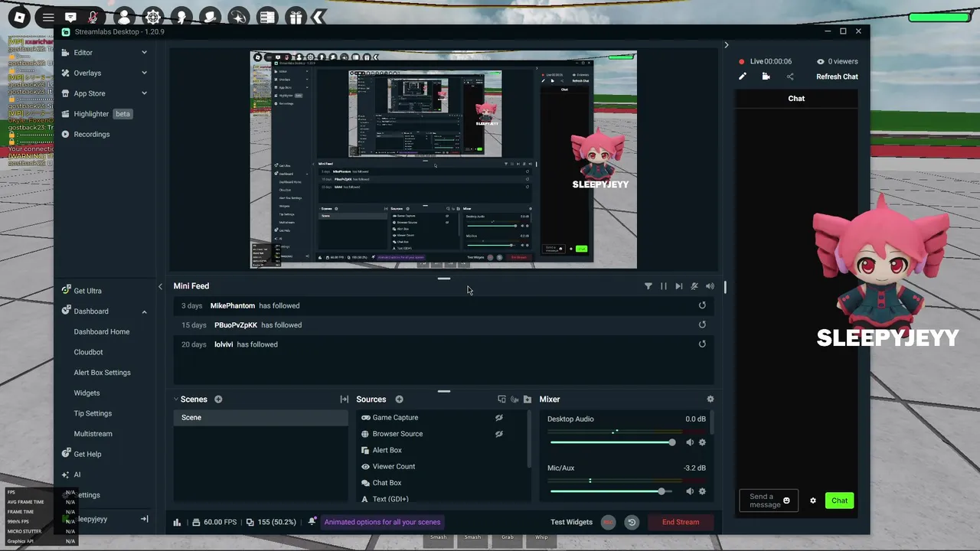Viewport: 980px width, 551px height.
Task: Skip the current alert in Mini Feed
Action: tap(679, 286)
